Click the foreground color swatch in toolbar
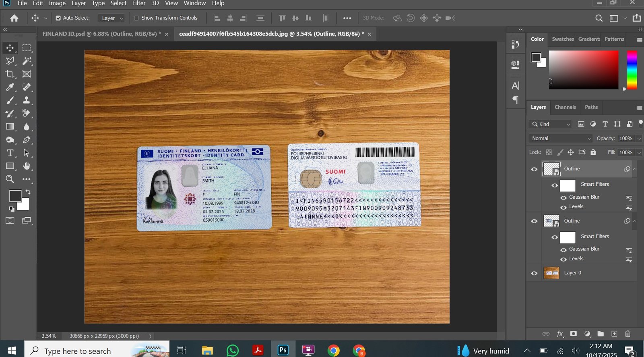The image size is (644, 357). coord(15,196)
